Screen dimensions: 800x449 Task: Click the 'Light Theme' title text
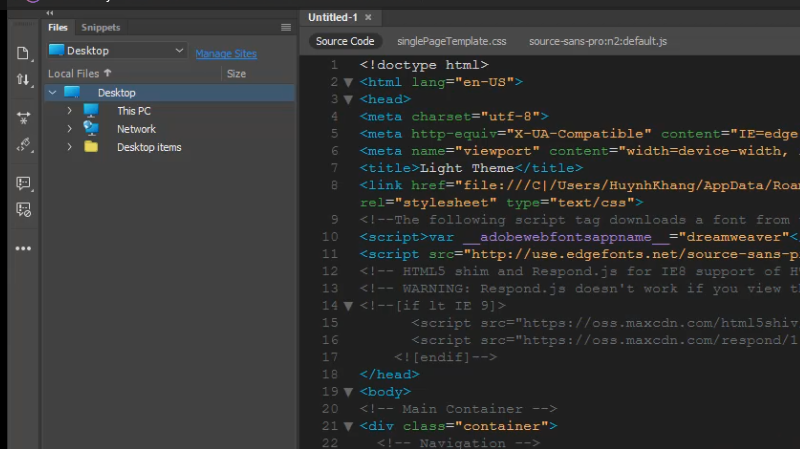pyautogui.click(x=467, y=168)
